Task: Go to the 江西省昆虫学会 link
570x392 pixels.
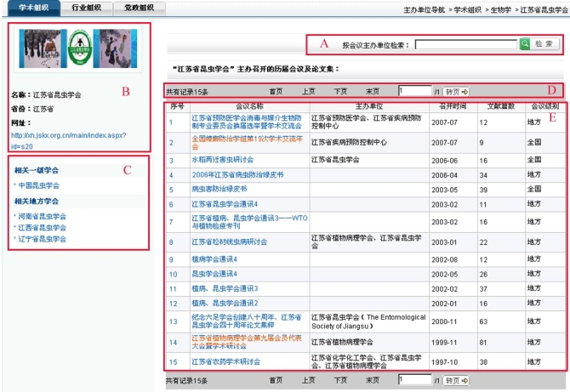Action: (x=43, y=227)
